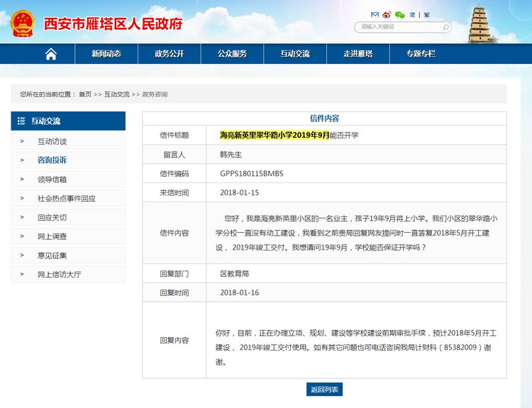532x408 pixels.
Task: Click the national emblem logo
Action: pos(23,23)
